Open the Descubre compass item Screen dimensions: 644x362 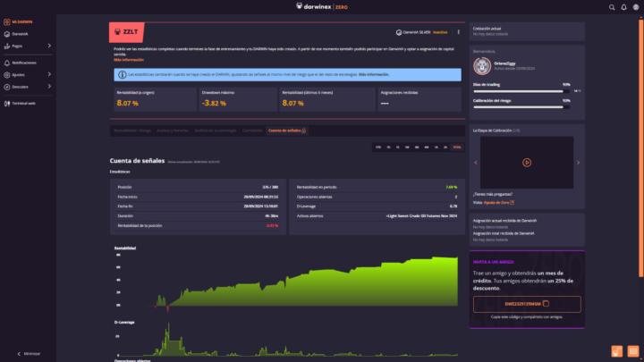(x=16, y=87)
